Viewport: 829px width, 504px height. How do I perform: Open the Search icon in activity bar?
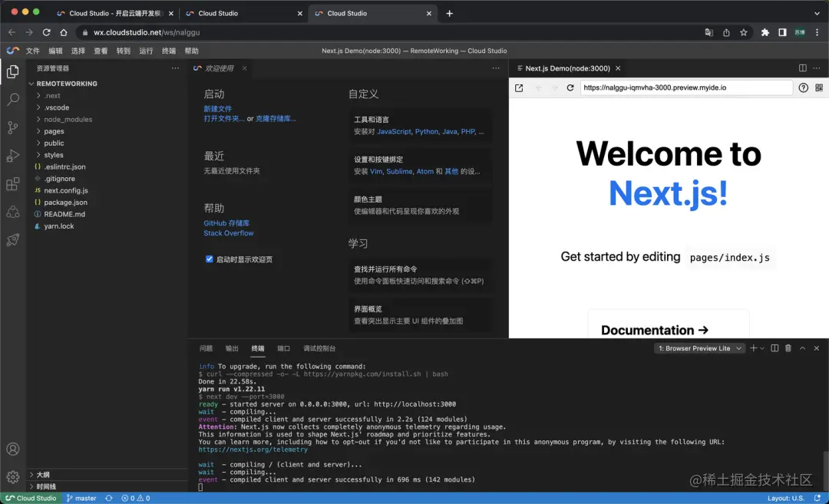pos(13,99)
